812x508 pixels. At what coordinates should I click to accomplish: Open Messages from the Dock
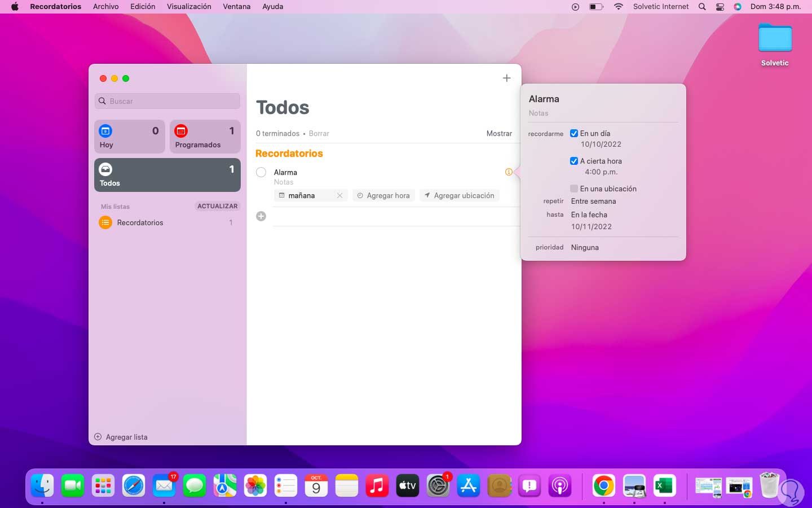coord(195,485)
